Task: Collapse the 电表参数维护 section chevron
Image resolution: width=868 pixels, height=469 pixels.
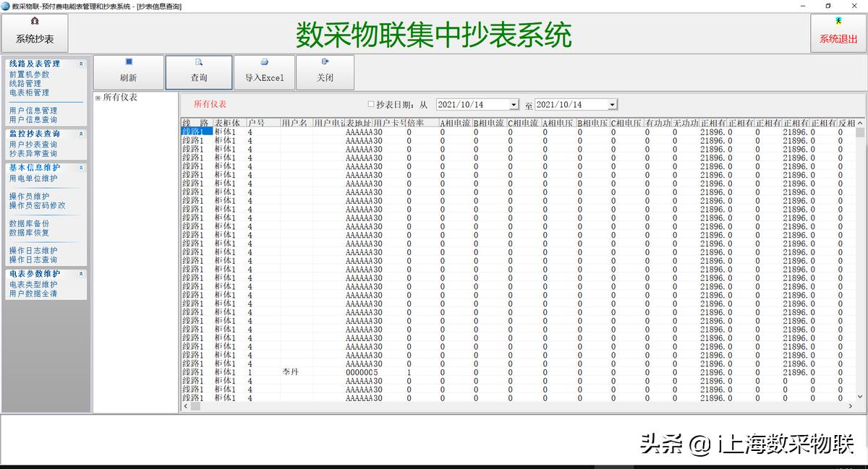Action: 81,274
